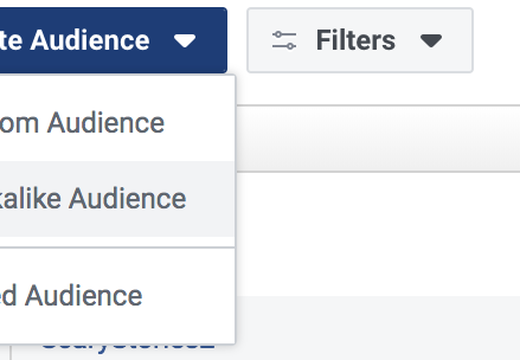Screen dimensions: 520x360
Task: Pick Saved Audience from the menu
Action: click(x=117, y=296)
